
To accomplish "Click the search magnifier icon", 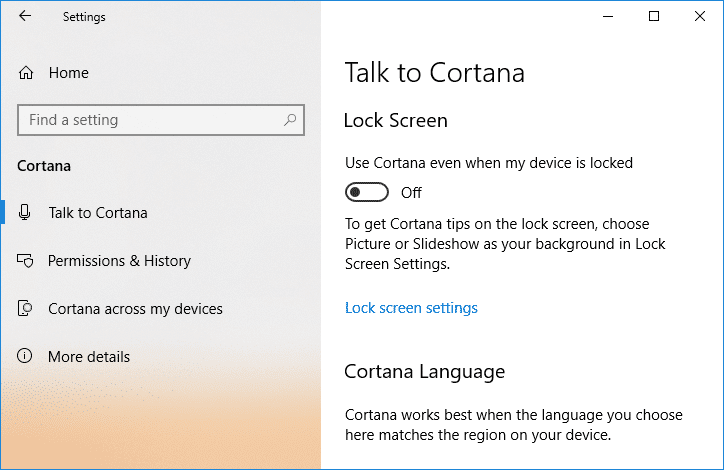I will coord(290,120).
